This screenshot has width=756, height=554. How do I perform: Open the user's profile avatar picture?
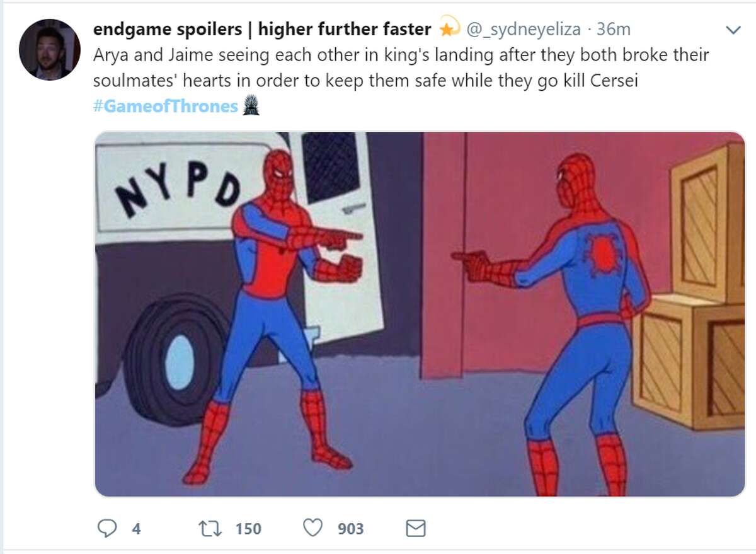click(50, 49)
